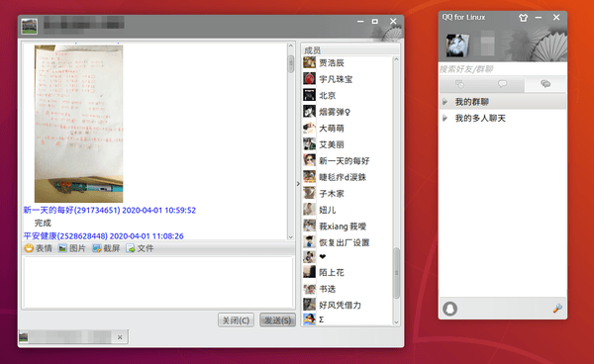Image resolution: width=594 pixels, height=364 pixels.
Task: Select member avatar of 贾浩辰
Action: click(309, 62)
